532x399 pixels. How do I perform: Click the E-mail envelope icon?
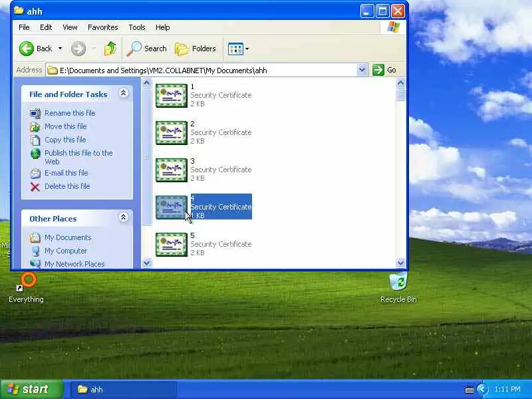[x=35, y=174]
